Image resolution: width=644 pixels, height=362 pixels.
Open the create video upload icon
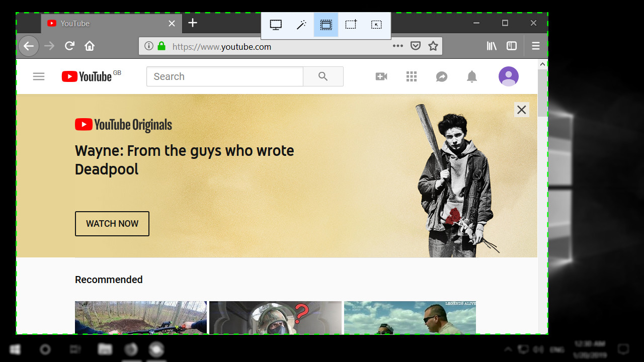tap(381, 76)
